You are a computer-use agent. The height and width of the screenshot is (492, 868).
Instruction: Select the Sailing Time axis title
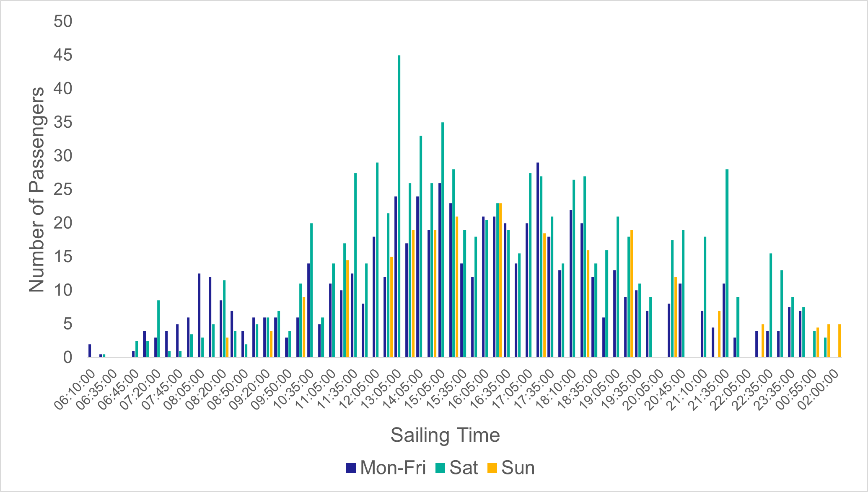pyautogui.click(x=445, y=435)
